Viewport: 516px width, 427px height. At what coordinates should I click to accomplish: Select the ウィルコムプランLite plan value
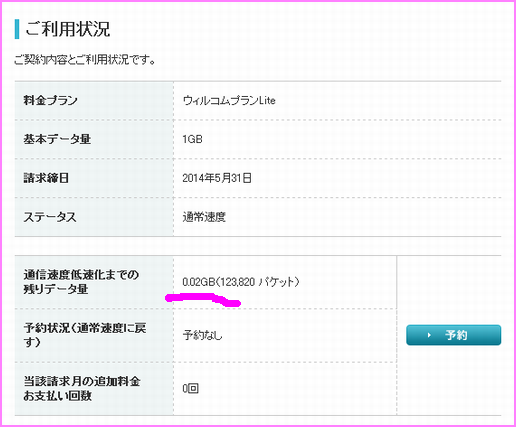pos(229,100)
